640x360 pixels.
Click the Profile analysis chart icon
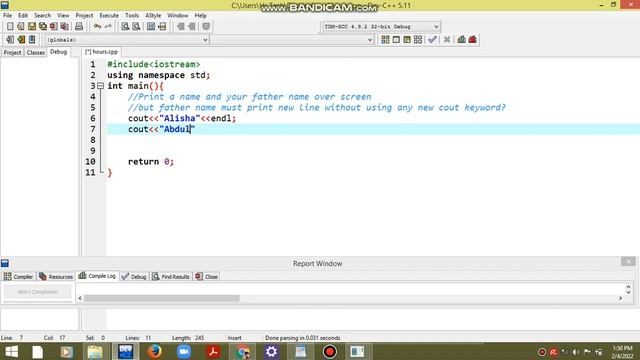coord(462,40)
